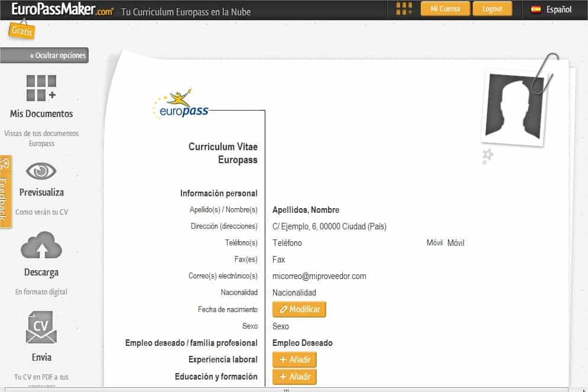588x392 pixels.
Task: Click the Envia CV envelope icon
Action: (41, 329)
